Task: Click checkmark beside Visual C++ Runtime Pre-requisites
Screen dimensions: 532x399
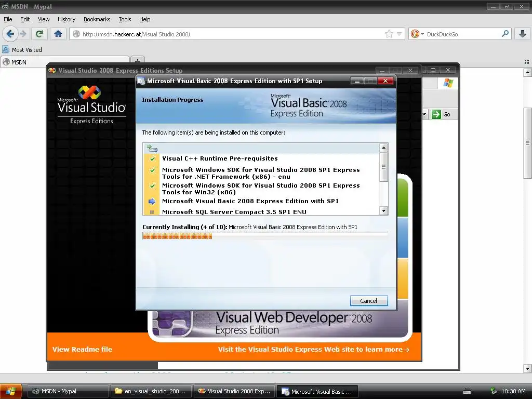Action: 152,158
